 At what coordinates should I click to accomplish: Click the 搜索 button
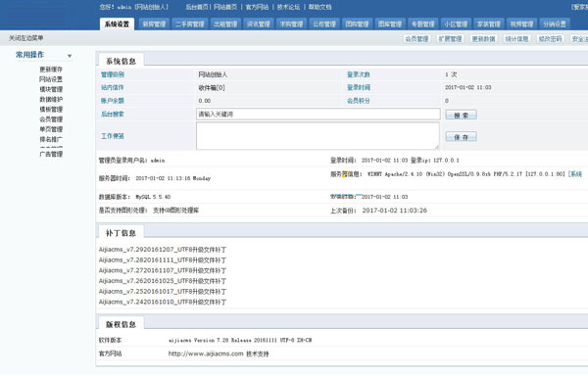(461, 115)
